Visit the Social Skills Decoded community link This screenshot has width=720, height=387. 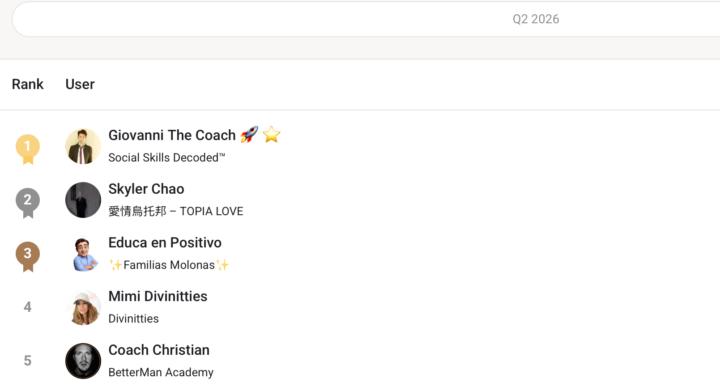coord(167,157)
